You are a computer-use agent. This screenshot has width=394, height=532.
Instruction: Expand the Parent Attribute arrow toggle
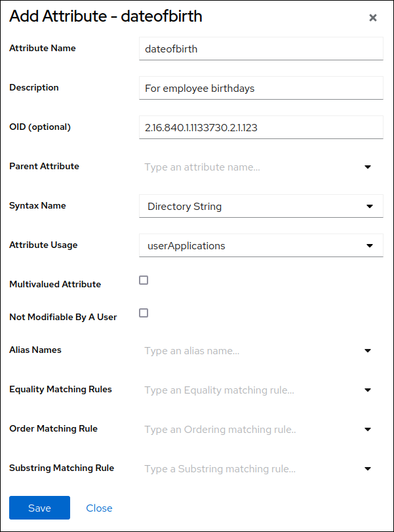(368, 167)
